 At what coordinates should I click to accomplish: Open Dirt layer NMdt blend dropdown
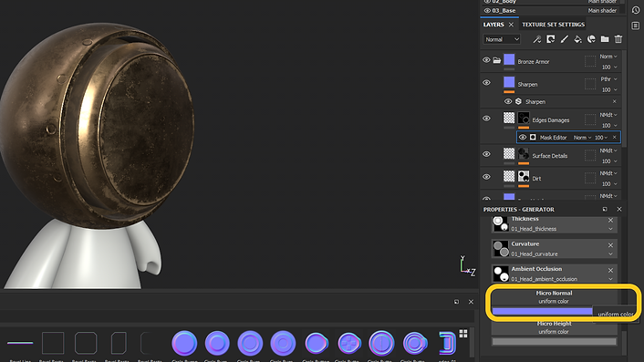click(x=608, y=173)
